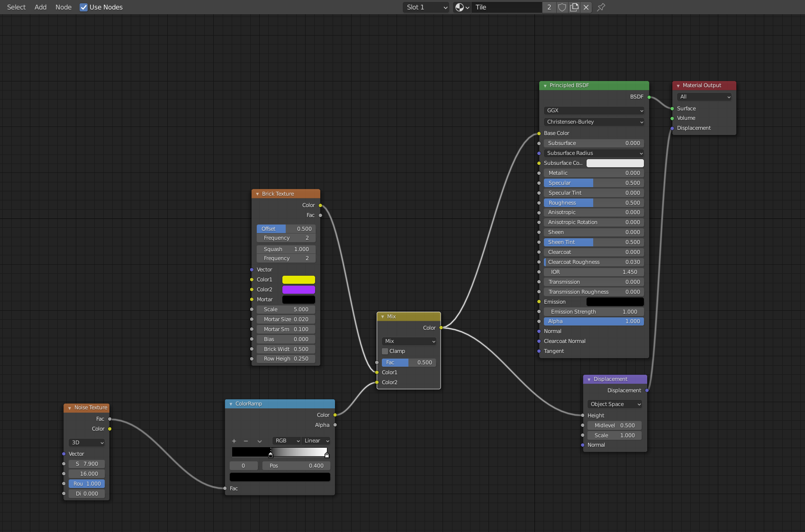805x532 pixels.
Task: Select the black color stop marker at 0.4
Action: (x=271, y=455)
